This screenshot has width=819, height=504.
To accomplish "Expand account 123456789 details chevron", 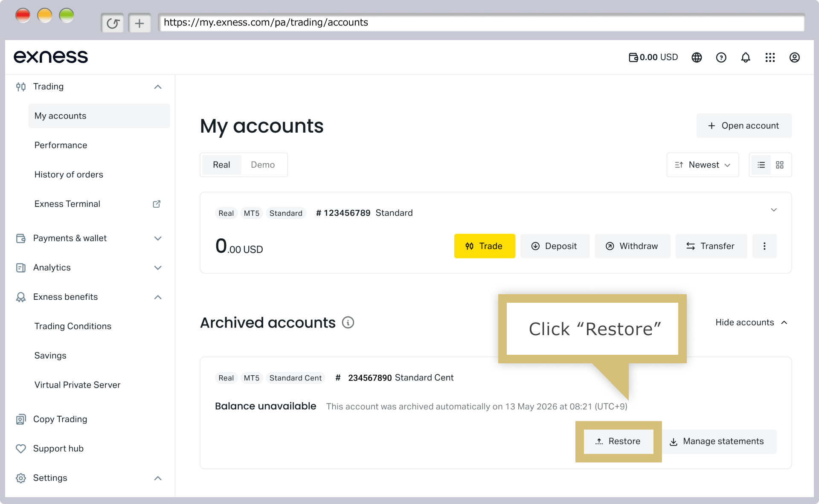I will (x=774, y=210).
